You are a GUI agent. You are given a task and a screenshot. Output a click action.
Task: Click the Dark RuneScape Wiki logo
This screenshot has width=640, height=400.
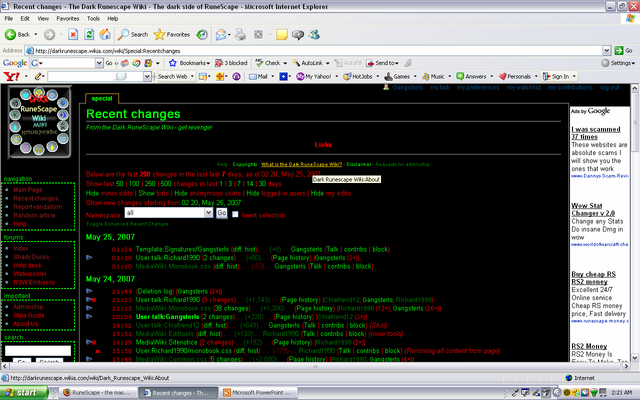(39, 122)
